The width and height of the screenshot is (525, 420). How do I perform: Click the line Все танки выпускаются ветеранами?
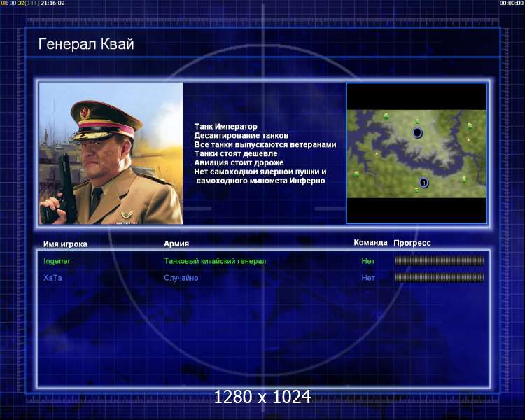(265, 145)
